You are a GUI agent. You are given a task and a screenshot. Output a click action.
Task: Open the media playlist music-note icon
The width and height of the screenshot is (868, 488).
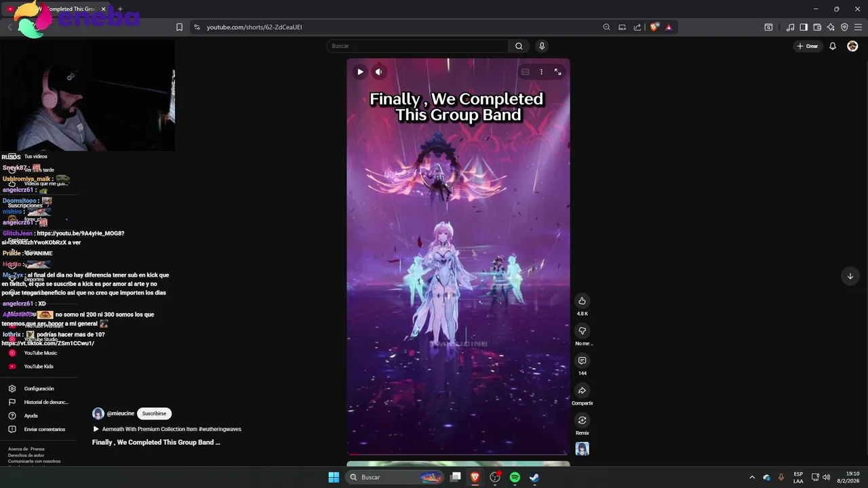tap(790, 27)
